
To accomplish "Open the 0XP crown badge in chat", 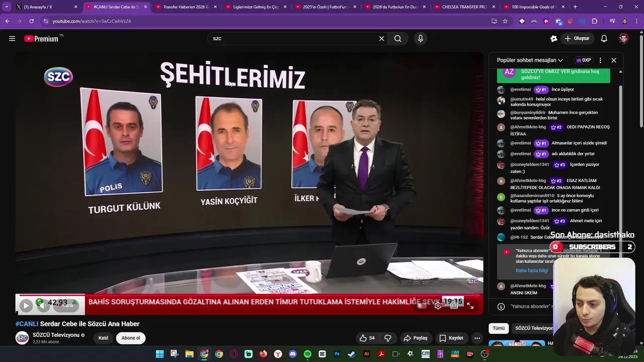I will pos(584,60).
